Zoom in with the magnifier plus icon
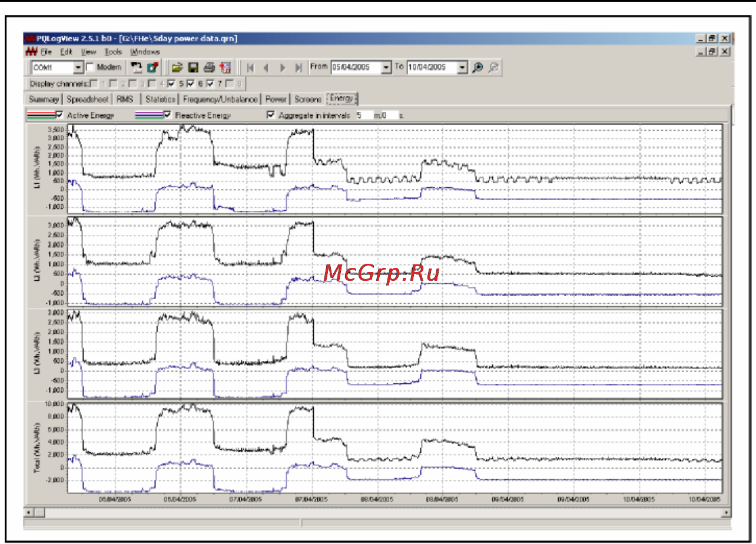 click(x=478, y=67)
